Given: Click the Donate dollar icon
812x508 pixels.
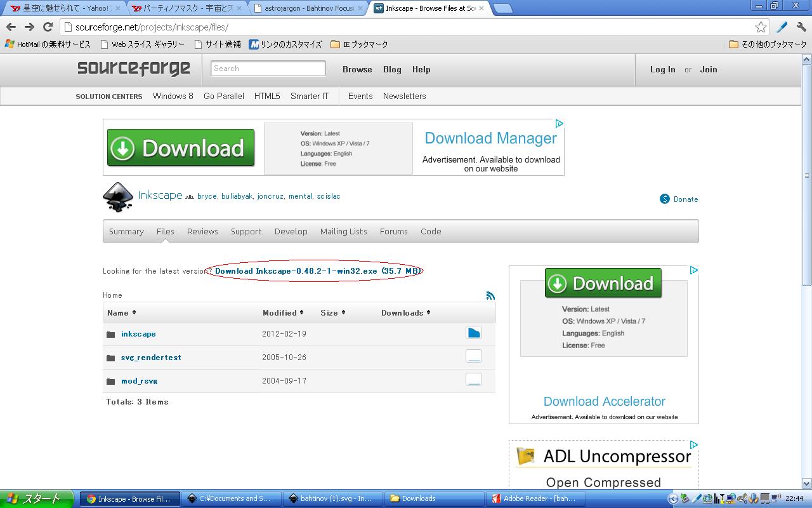Looking at the screenshot, I should [x=664, y=199].
